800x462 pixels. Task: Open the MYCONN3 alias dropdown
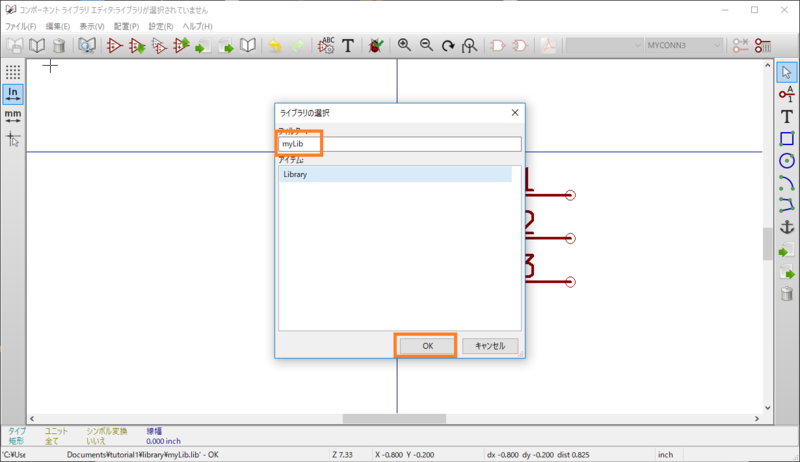pyautogui.click(x=684, y=45)
